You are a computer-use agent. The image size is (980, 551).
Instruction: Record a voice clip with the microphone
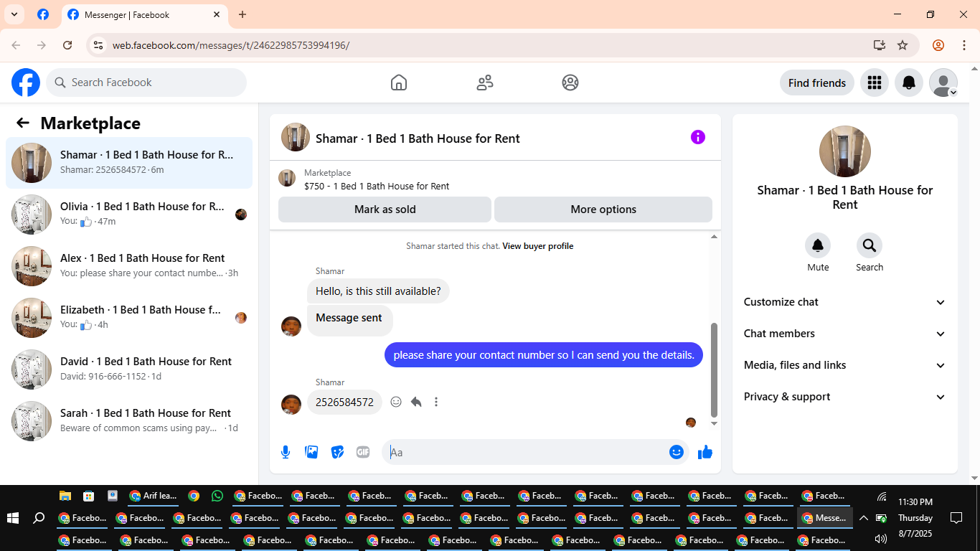[x=286, y=452]
